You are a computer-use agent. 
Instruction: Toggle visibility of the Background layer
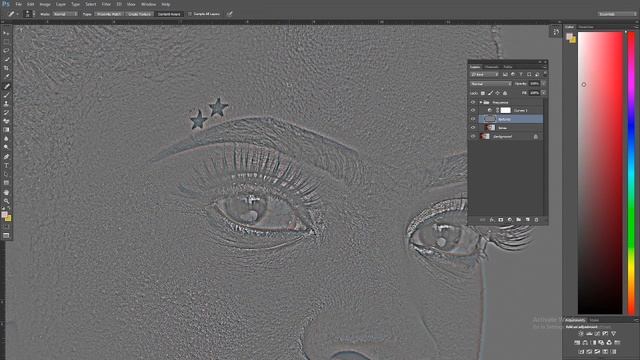(x=473, y=136)
